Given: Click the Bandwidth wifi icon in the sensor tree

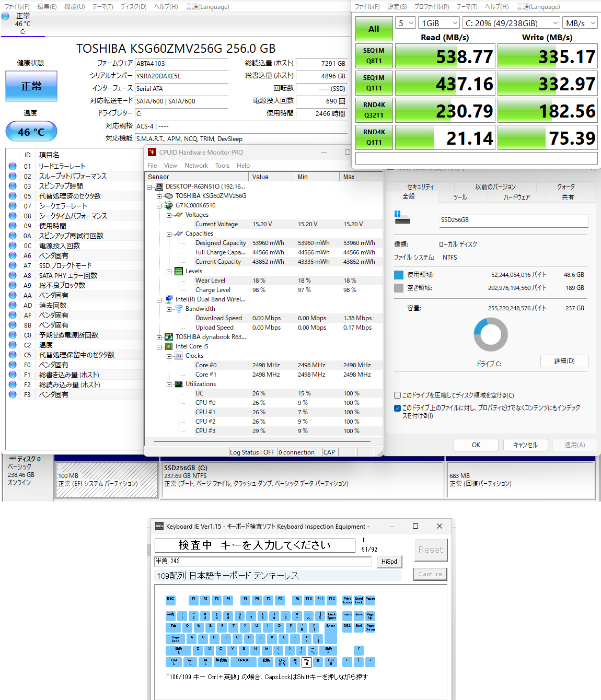Looking at the screenshot, I should pos(179,309).
